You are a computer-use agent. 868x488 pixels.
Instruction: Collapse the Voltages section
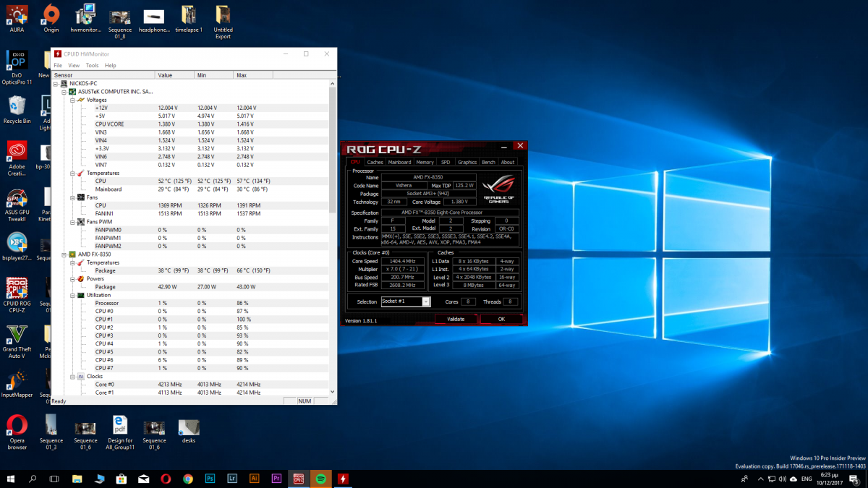click(x=72, y=100)
